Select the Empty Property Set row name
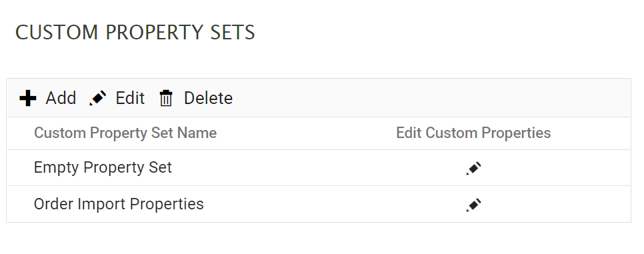This screenshot has height=254, width=644. 103,168
